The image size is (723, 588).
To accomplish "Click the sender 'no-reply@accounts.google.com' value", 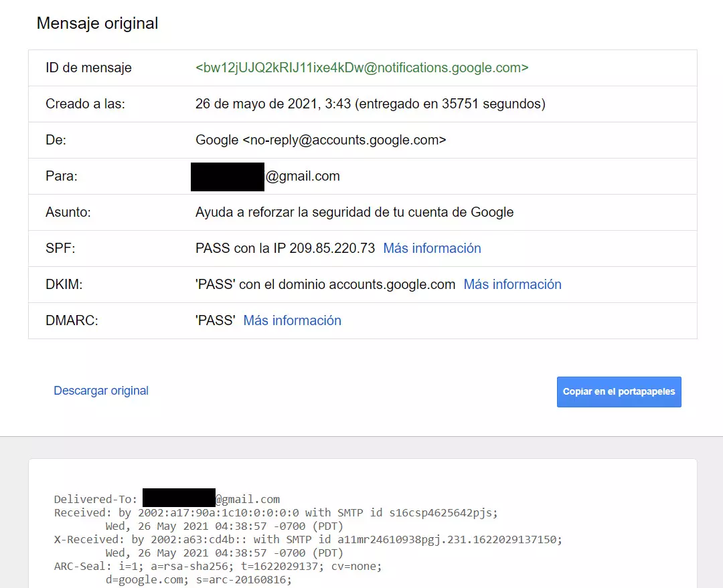I will click(345, 140).
